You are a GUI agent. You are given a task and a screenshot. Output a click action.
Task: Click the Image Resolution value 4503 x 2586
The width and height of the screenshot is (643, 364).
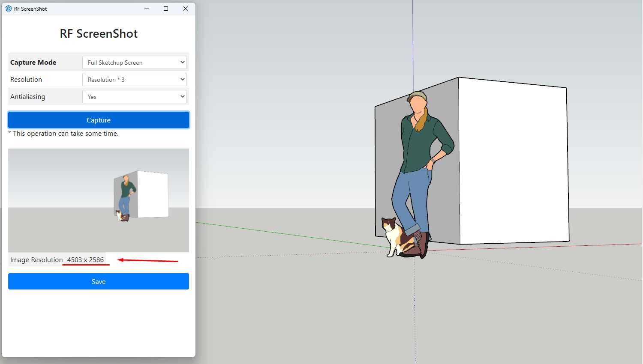[x=85, y=260]
